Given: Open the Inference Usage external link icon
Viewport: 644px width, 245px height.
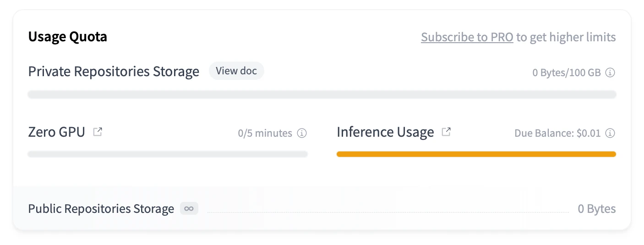Looking at the screenshot, I should coord(446,132).
